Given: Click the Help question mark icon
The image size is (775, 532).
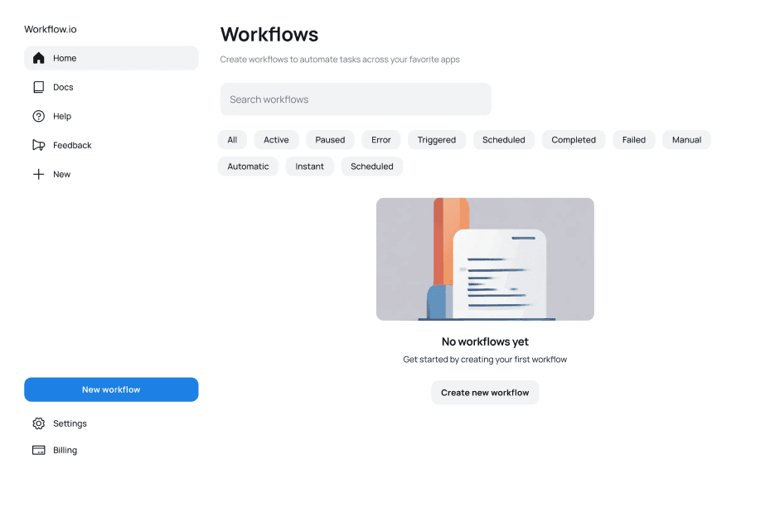Looking at the screenshot, I should coord(38,116).
